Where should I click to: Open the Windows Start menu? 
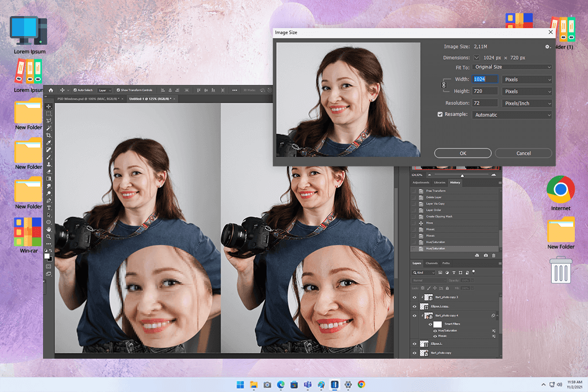(x=241, y=385)
